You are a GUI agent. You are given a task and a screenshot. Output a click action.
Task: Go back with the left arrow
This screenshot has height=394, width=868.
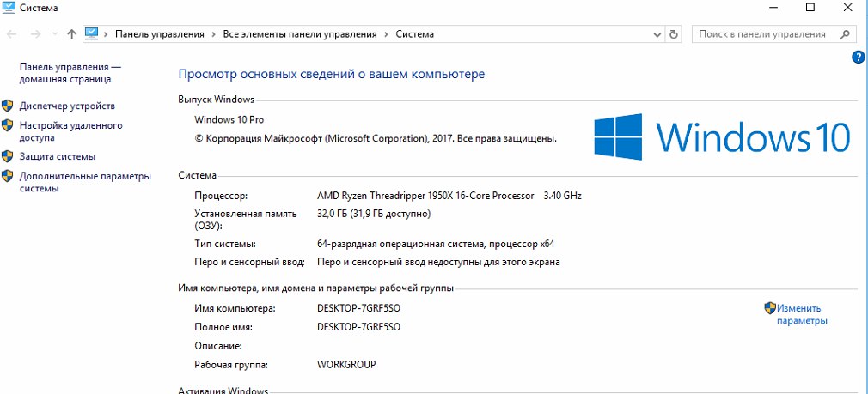(12, 34)
